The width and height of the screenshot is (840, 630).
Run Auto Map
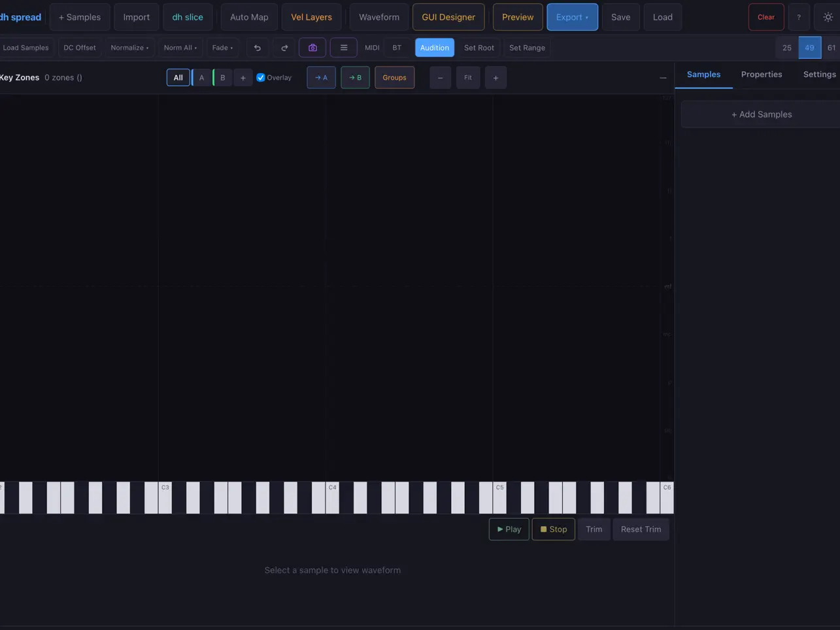[x=249, y=17]
